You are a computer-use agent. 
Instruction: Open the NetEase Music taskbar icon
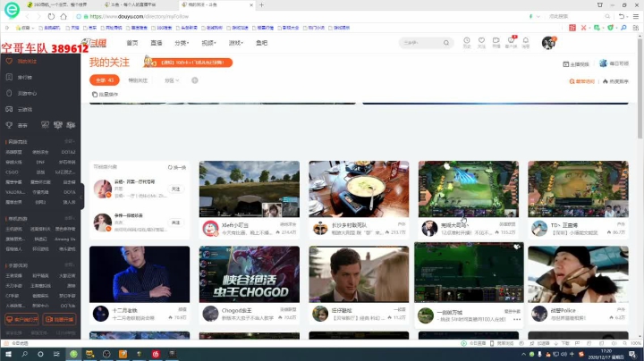[x=156, y=354]
